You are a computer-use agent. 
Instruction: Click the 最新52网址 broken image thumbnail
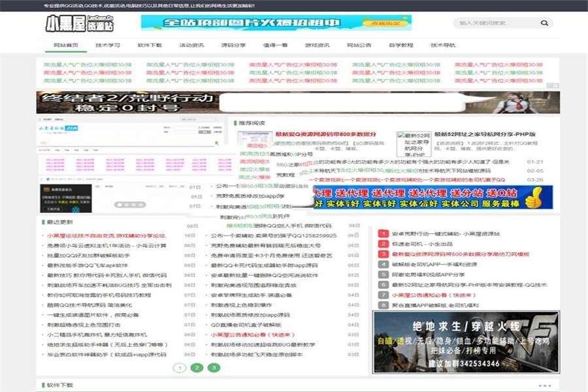point(414,144)
